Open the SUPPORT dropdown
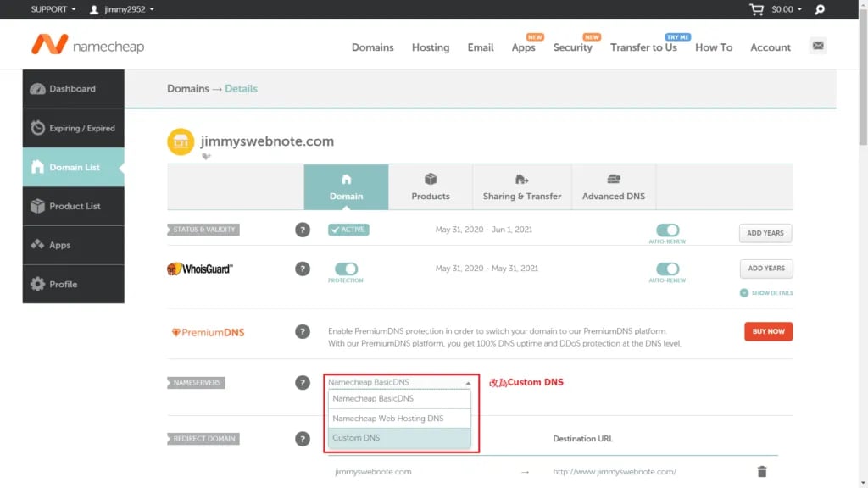This screenshot has width=868, height=488. tap(53, 9)
